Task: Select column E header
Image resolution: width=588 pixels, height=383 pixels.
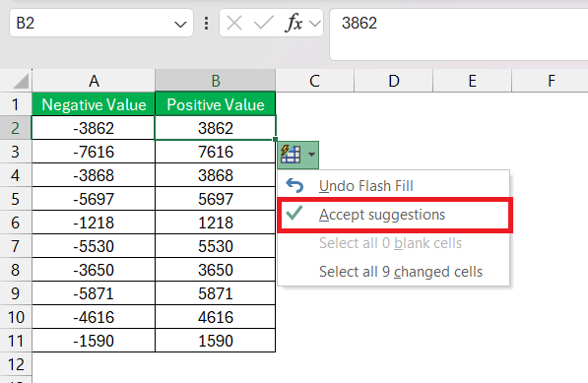Action: tap(472, 81)
